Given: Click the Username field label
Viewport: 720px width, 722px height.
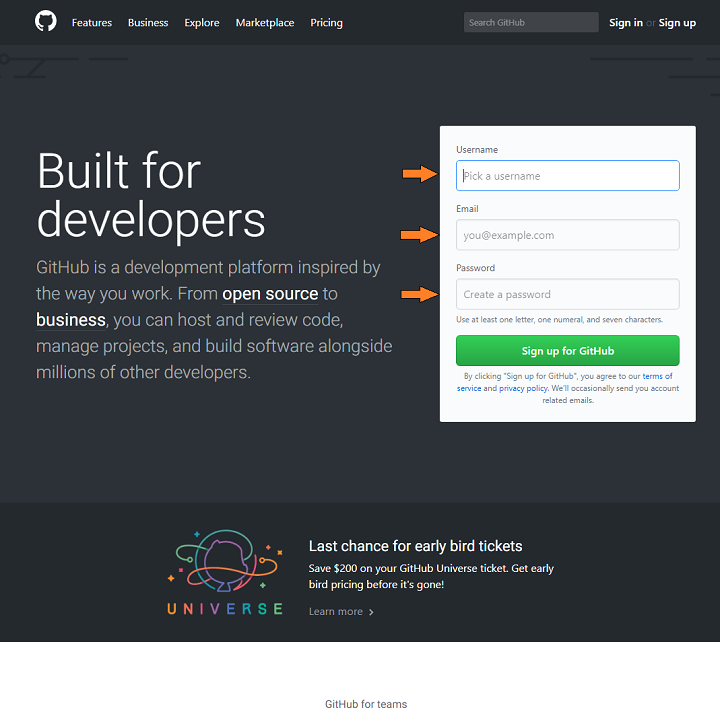Looking at the screenshot, I should [x=477, y=150].
